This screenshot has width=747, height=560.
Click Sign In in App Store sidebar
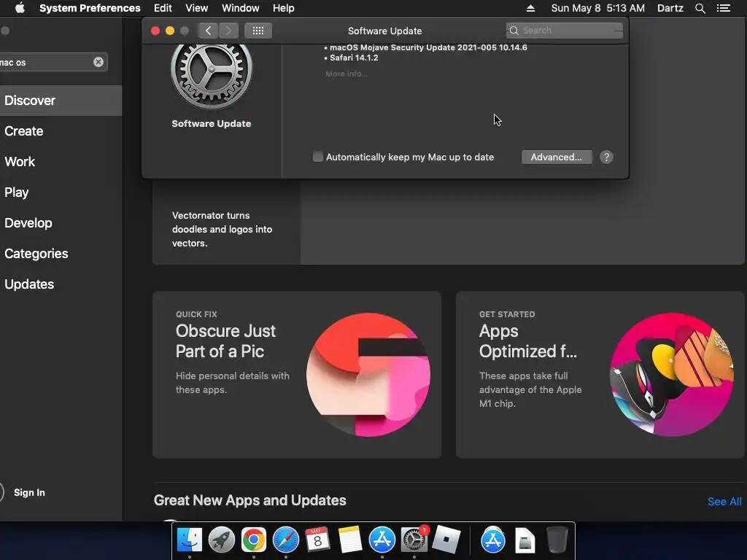pos(29,492)
